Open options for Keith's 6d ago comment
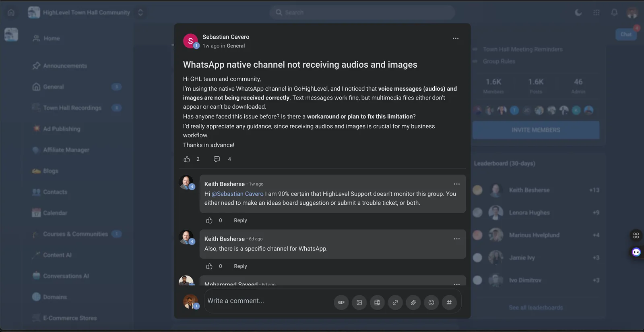The width and height of the screenshot is (644, 332). (x=457, y=239)
